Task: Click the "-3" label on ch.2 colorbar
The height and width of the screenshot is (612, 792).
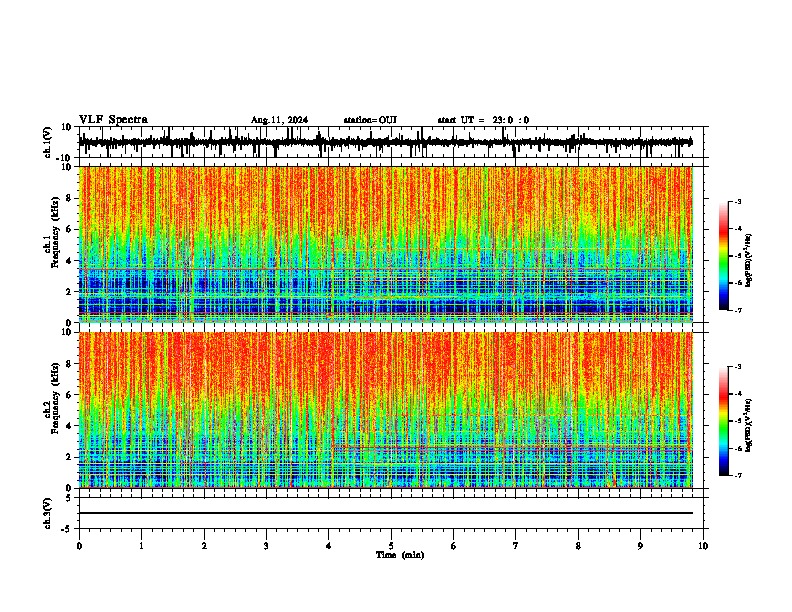Action: tap(738, 367)
